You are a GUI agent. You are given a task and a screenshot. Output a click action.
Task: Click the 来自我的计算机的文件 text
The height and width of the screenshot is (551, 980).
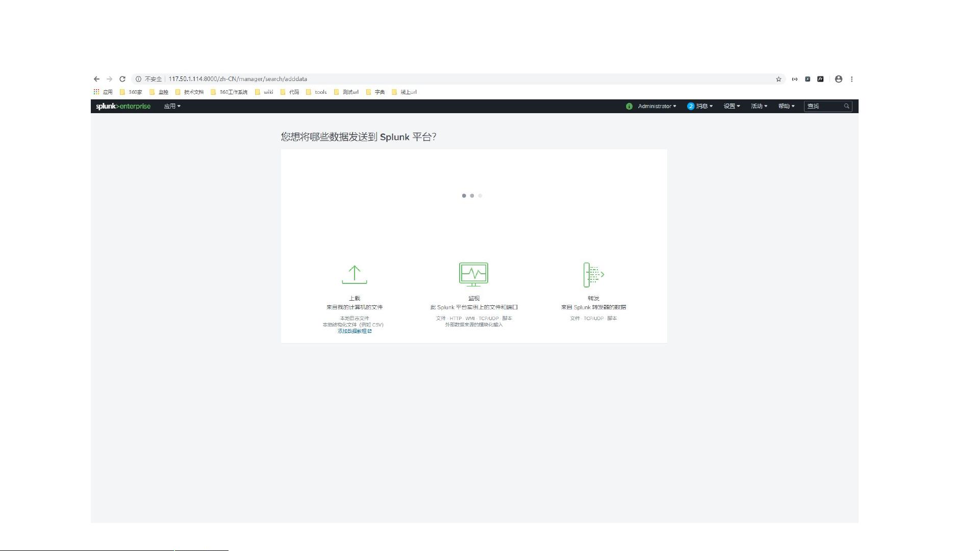click(355, 307)
